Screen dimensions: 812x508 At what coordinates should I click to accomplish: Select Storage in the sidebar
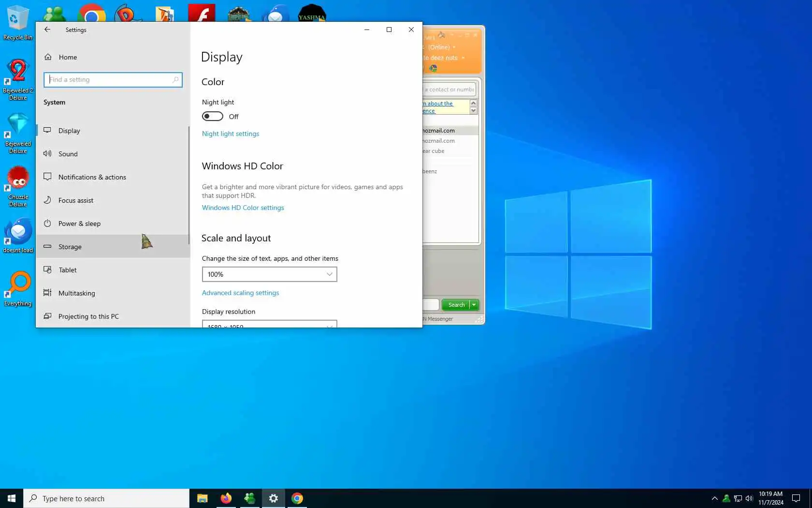[x=114, y=247]
